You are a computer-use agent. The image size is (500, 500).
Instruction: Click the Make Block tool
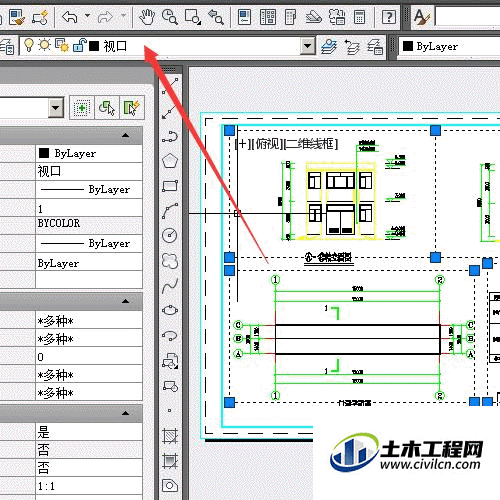170,386
